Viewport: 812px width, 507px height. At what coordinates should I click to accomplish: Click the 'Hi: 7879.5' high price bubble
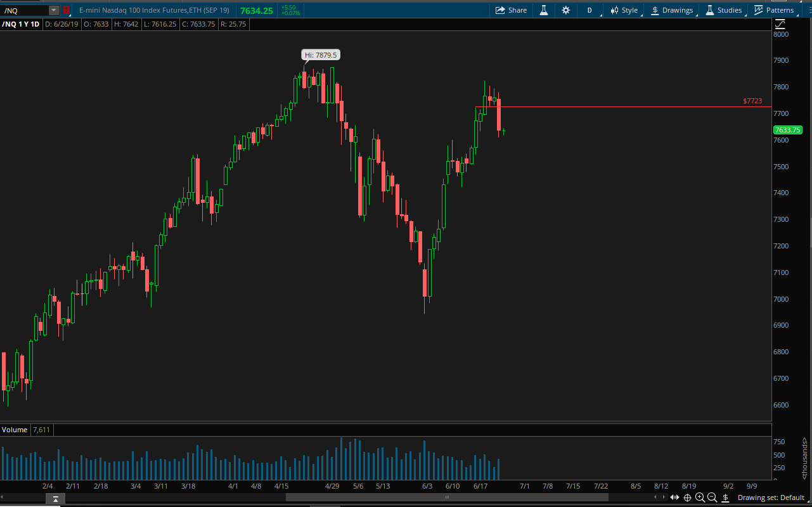(x=320, y=55)
